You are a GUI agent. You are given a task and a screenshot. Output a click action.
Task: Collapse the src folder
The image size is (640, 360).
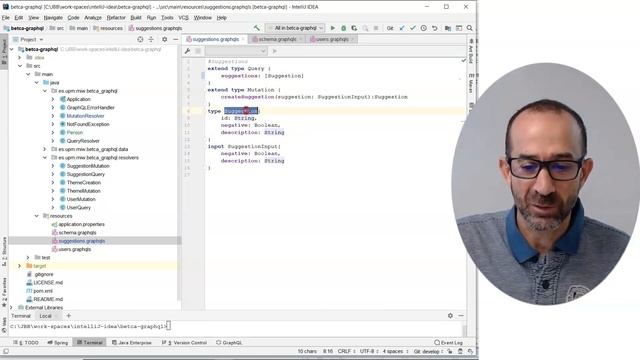[20, 66]
